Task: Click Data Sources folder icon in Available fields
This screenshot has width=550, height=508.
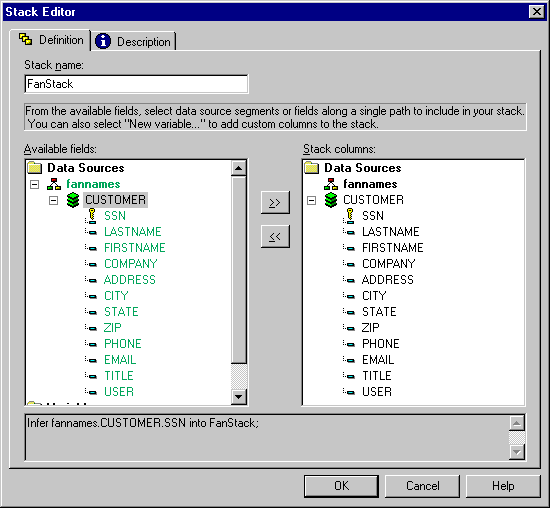Action: pos(35,168)
